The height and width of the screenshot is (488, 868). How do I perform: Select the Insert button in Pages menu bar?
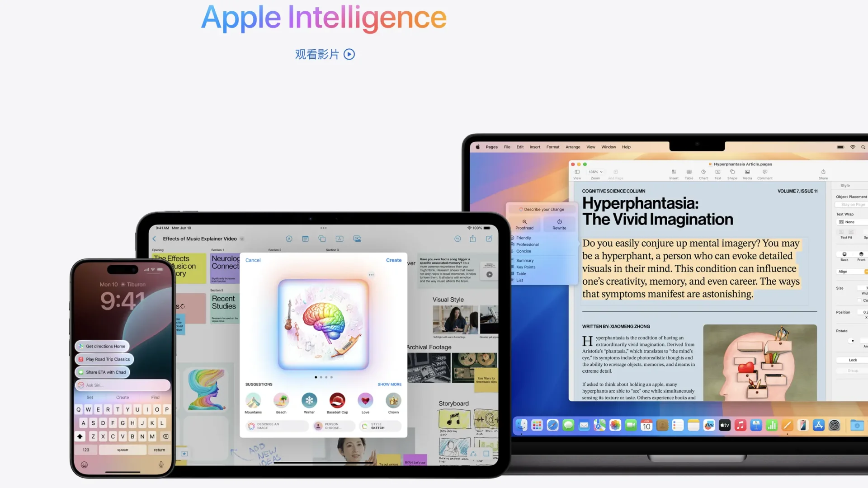click(535, 147)
